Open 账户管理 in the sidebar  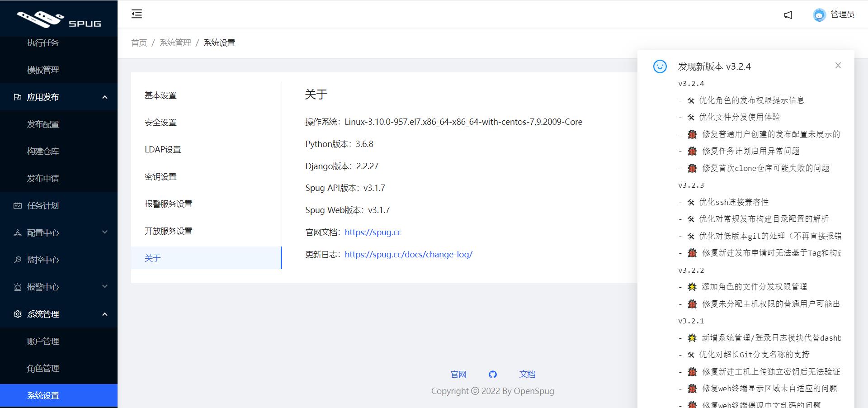coord(59,341)
